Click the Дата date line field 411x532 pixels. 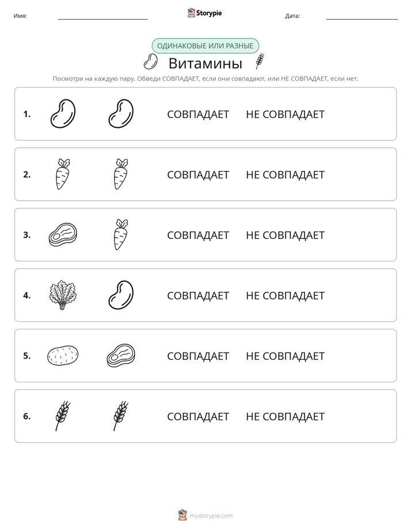click(x=362, y=16)
